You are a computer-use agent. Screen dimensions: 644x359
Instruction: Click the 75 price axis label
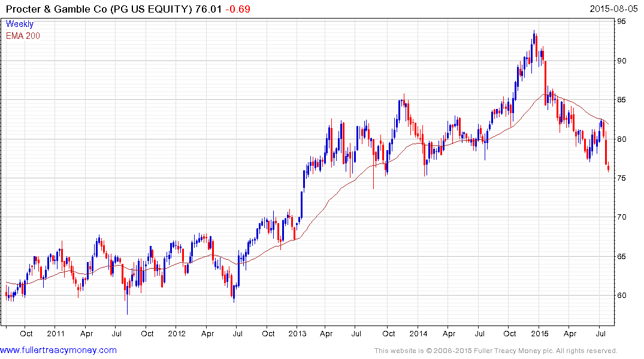coord(622,178)
